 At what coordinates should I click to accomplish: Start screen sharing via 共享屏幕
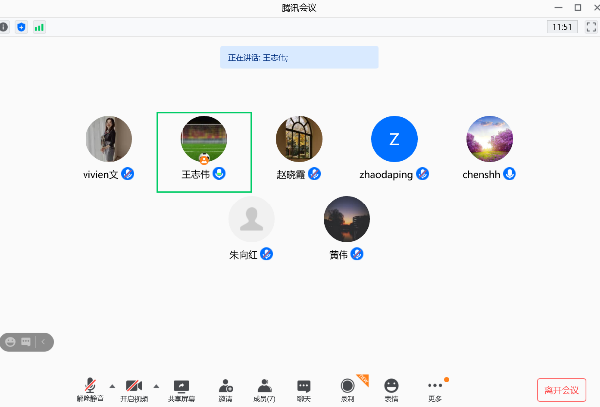(181, 388)
